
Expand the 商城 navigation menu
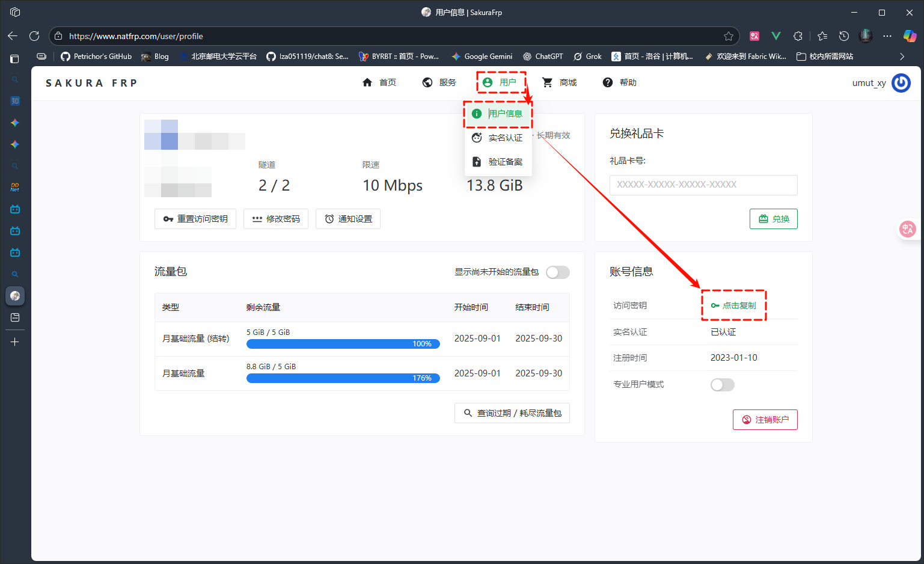click(560, 82)
